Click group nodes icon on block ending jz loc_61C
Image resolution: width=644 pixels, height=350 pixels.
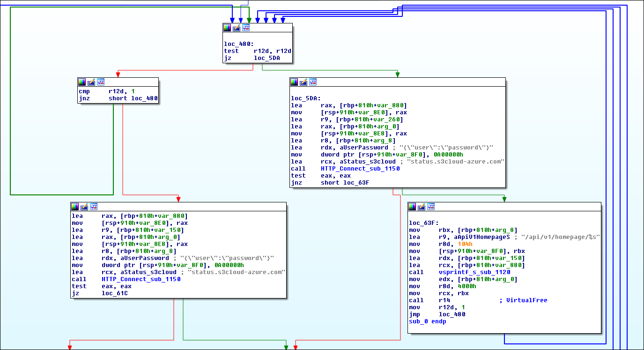pos(94,207)
